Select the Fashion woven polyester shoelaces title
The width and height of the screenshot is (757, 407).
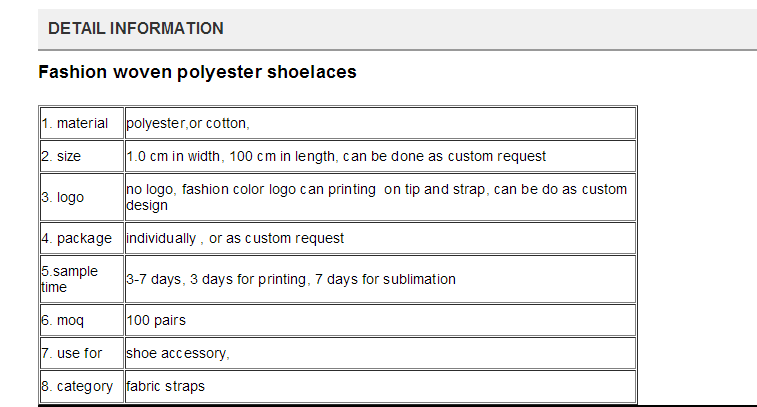(197, 72)
